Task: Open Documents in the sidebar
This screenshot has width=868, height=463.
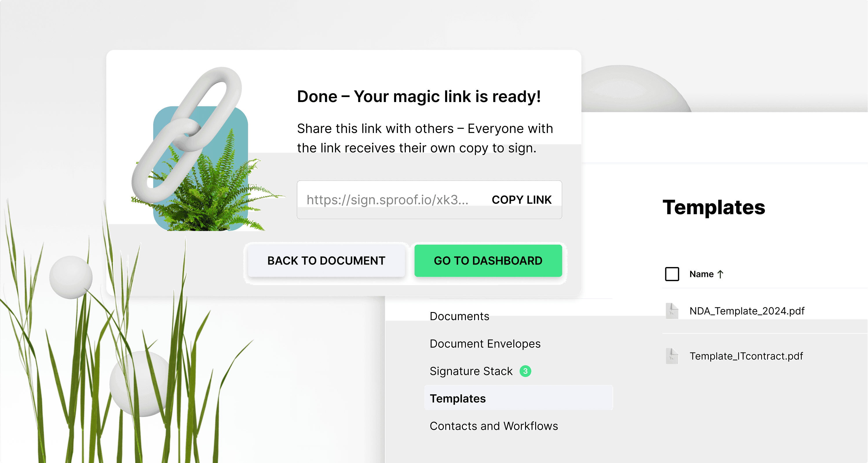Action: pos(459,316)
